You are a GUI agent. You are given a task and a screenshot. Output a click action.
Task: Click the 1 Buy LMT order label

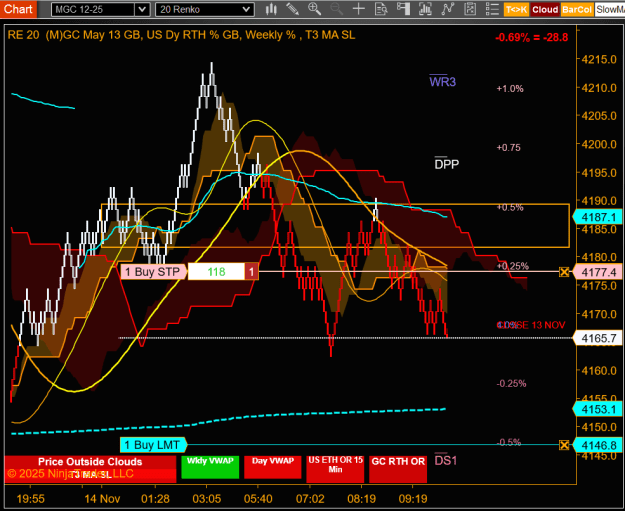(153, 445)
